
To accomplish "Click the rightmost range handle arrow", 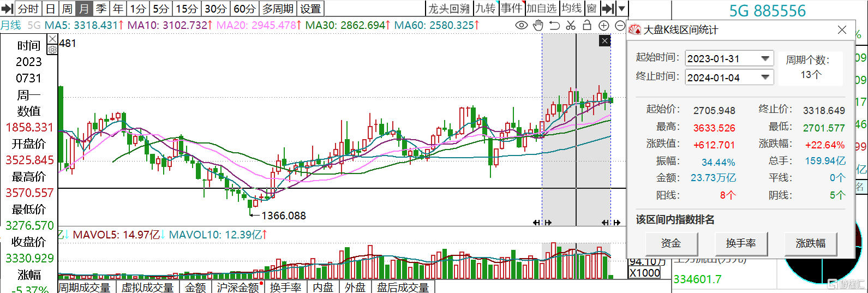I will [616, 222].
